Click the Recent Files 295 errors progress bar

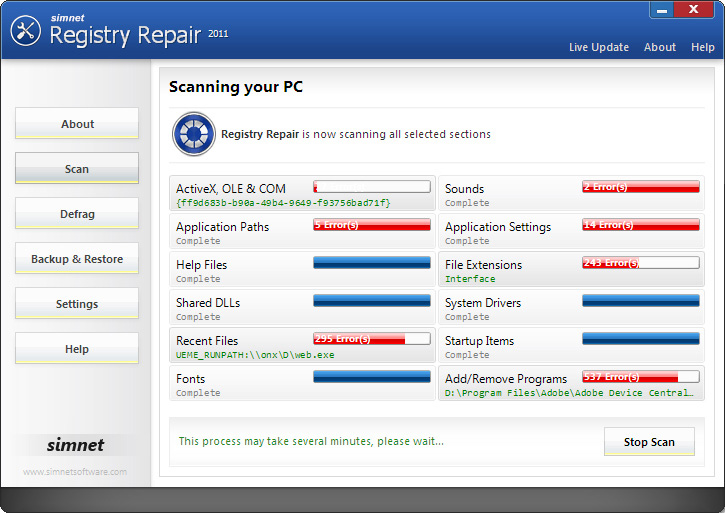click(x=372, y=339)
